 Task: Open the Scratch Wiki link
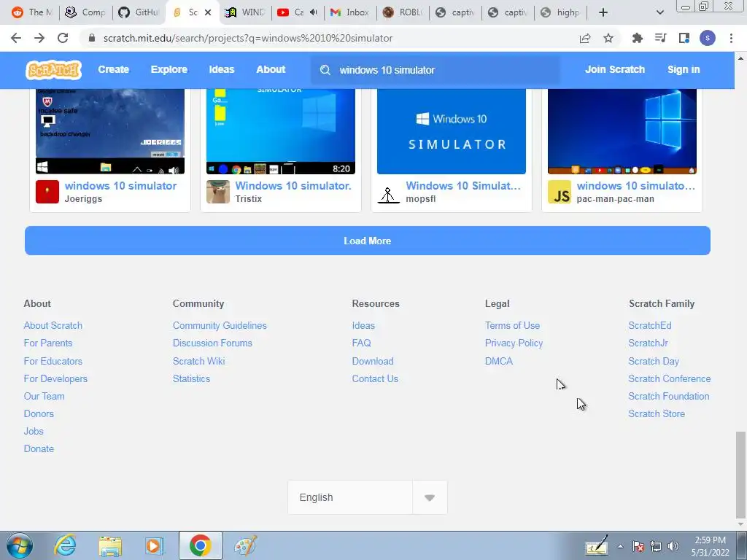coord(198,361)
